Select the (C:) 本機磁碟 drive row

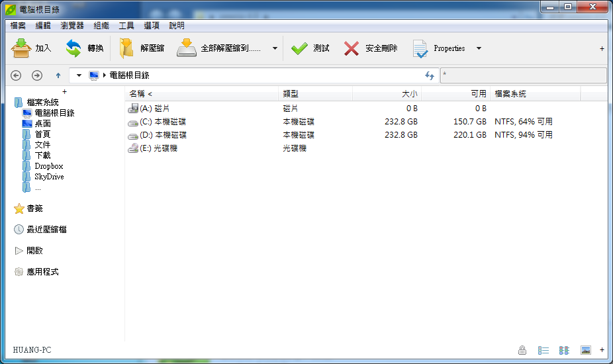point(366,122)
